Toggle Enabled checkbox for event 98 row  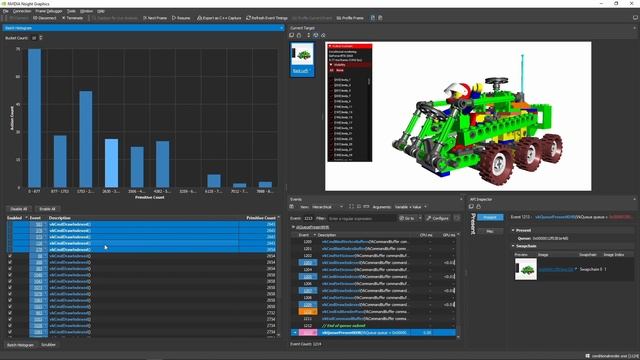point(10,256)
